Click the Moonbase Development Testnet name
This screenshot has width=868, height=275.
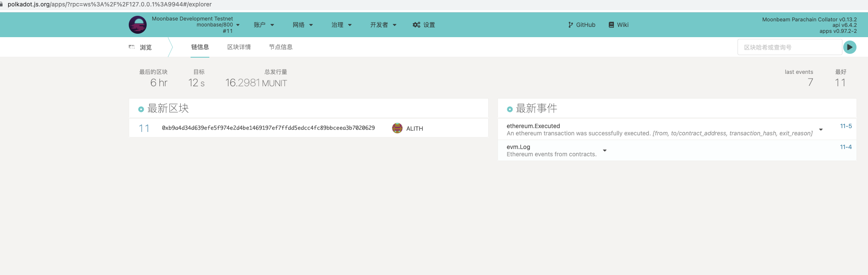click(192, 19)
